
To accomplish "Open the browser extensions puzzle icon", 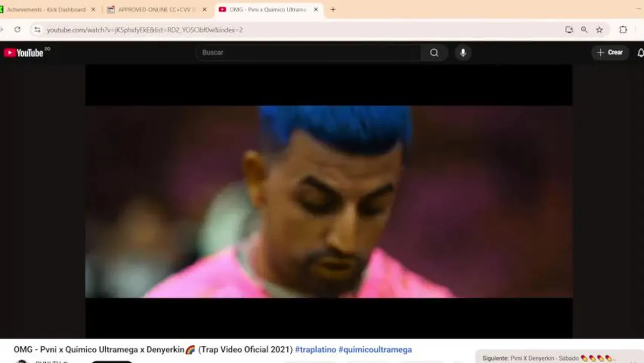I will 623,30.
